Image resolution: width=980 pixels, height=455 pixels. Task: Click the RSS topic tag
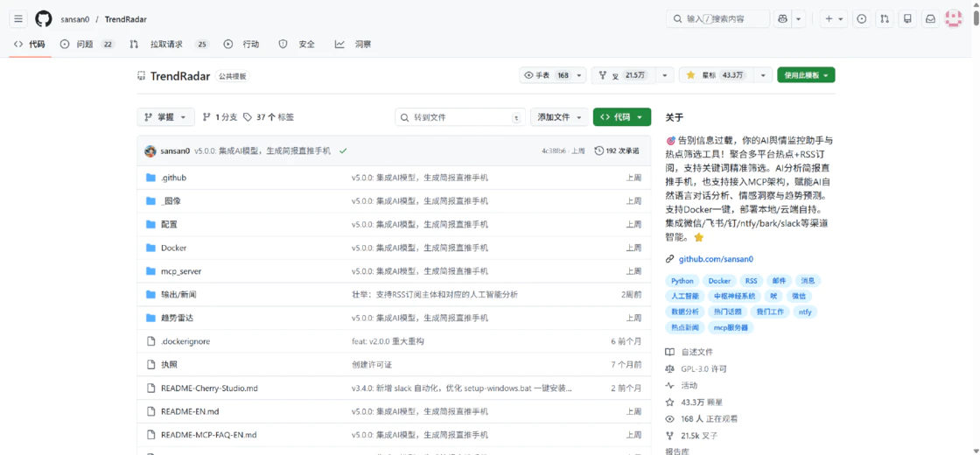[x=751, y=281]
